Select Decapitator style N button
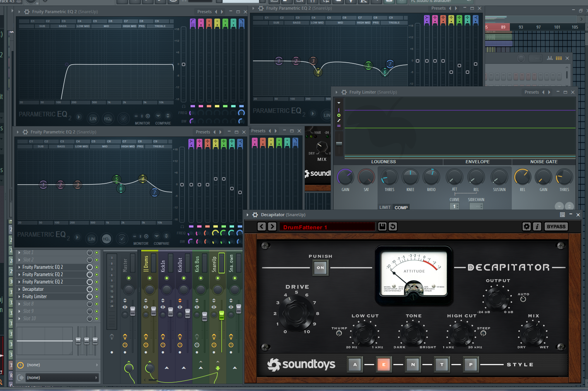 coord(413,364)
